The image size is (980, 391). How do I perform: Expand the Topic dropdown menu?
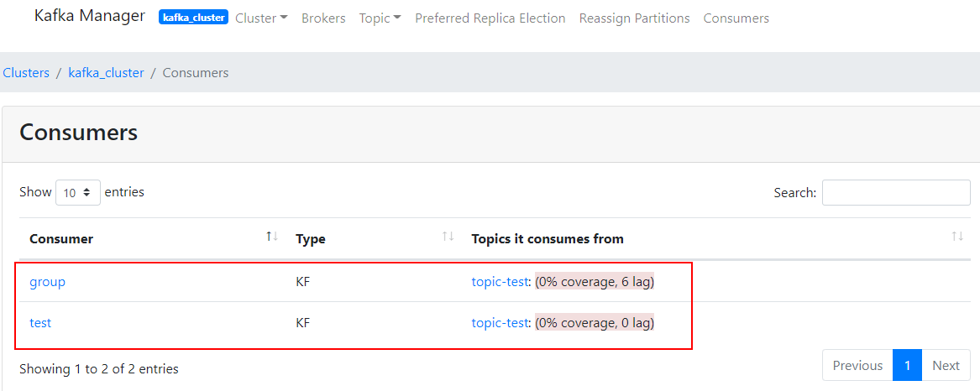coord(380,18)
